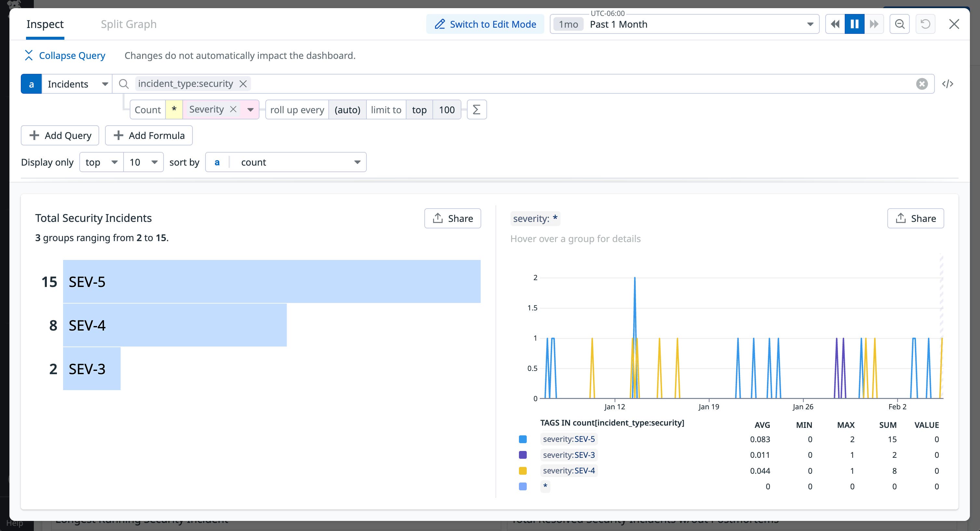This screenshot has height=531, width=980.
Task: Click the forward time icon
Action: pos(874,24)
